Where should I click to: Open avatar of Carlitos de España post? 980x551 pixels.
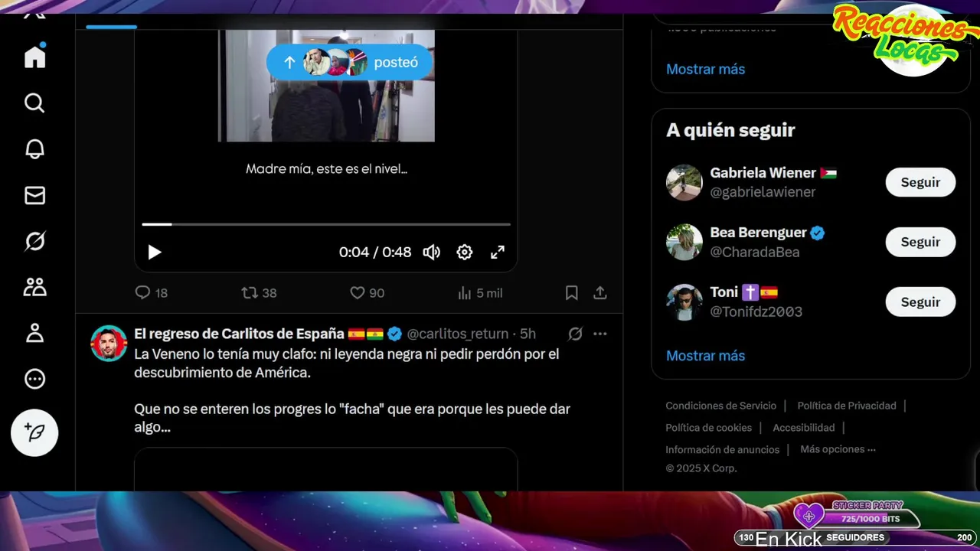[x=109, y=343]
